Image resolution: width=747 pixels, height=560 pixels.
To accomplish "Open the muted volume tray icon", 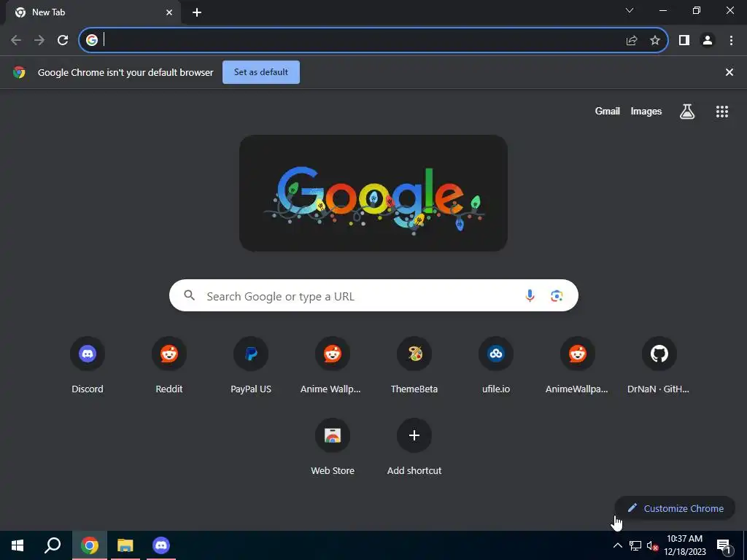I will tap(652, 545).
